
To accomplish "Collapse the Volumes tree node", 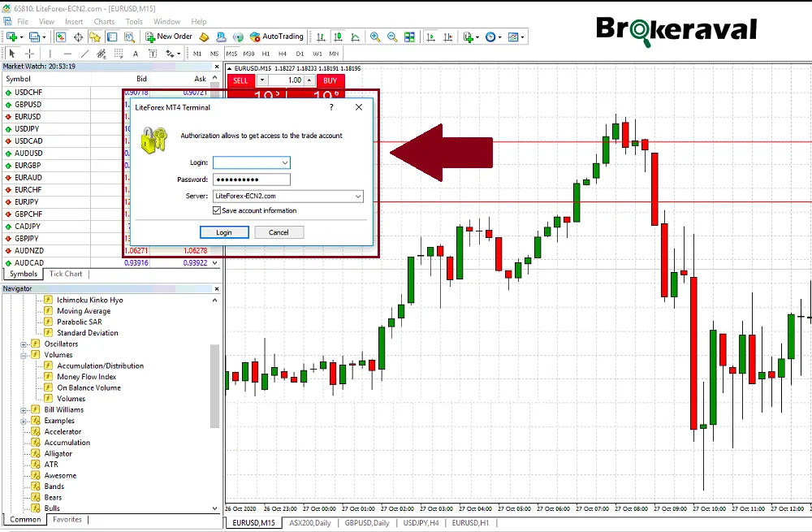I will (24, 355).
